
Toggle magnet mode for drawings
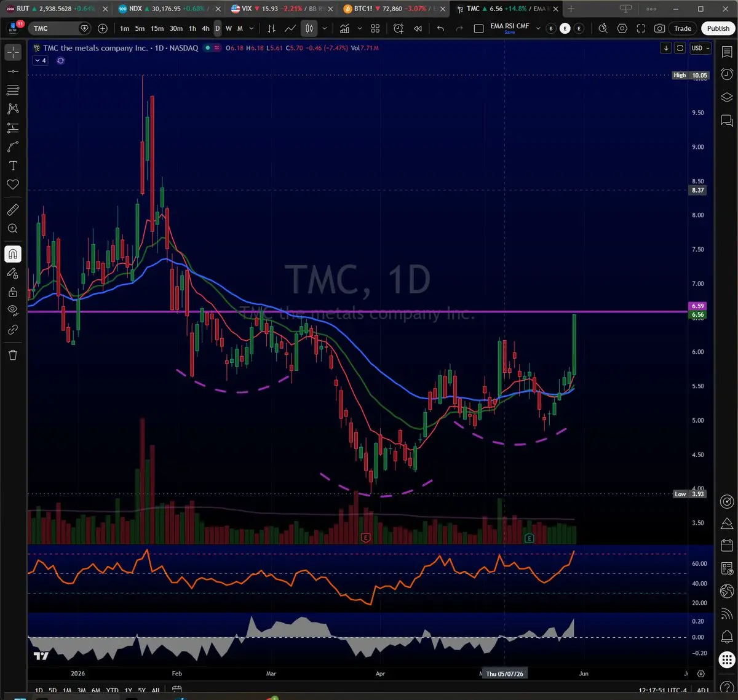pos(13,253)
